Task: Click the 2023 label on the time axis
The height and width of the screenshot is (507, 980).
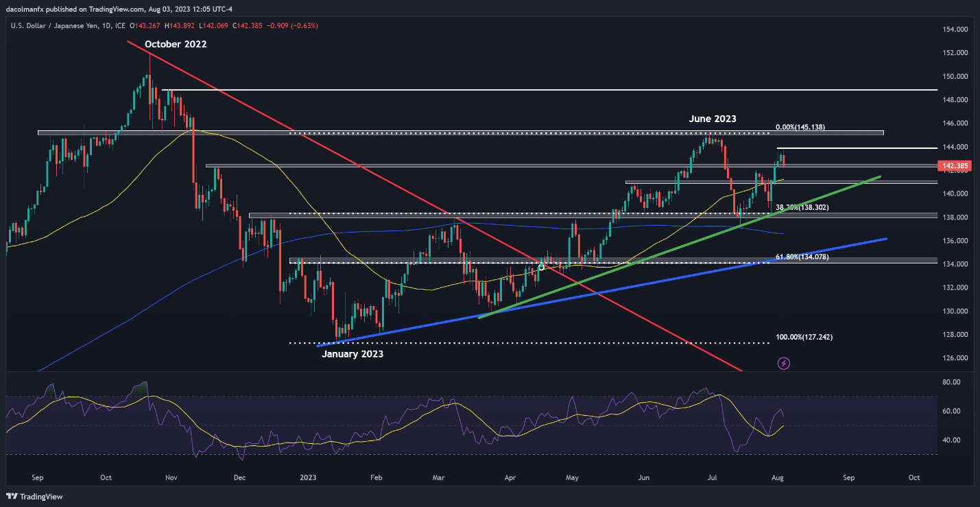Action: point(307,476)
